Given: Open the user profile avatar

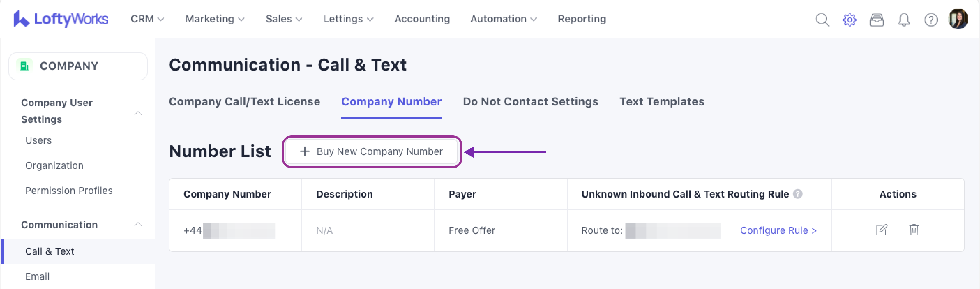Looking at the screenshot, I should click(x=958, y=18).
